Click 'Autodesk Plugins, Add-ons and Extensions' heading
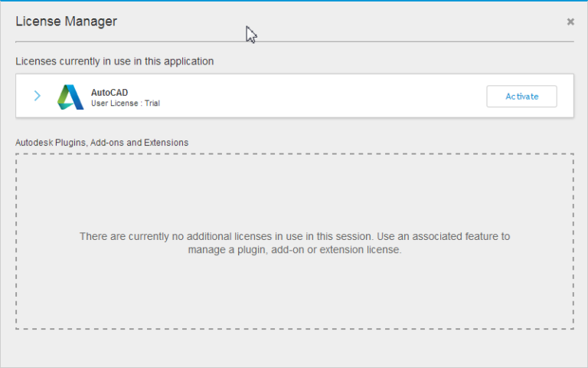This screenshot has width=588, height=368. coord(102,142)
